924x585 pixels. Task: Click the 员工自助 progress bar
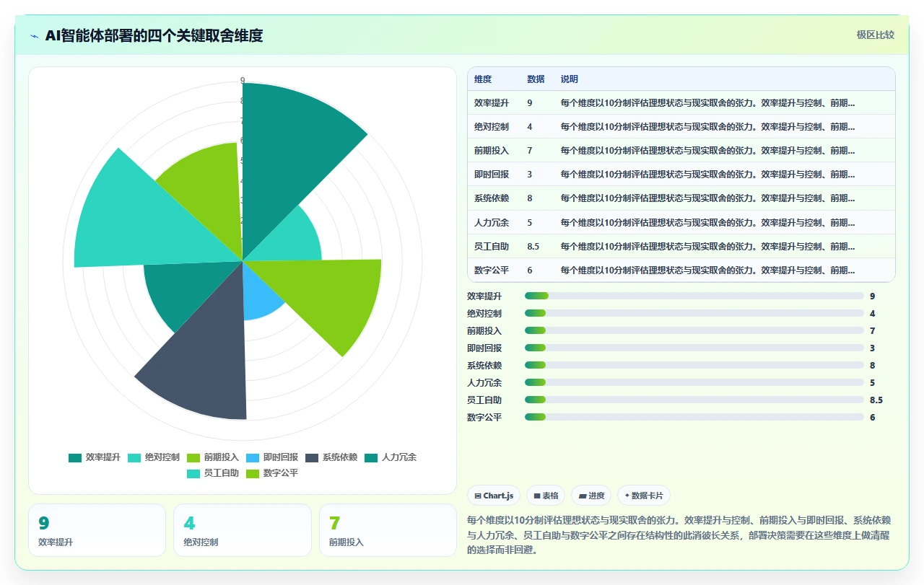point(694,400)
